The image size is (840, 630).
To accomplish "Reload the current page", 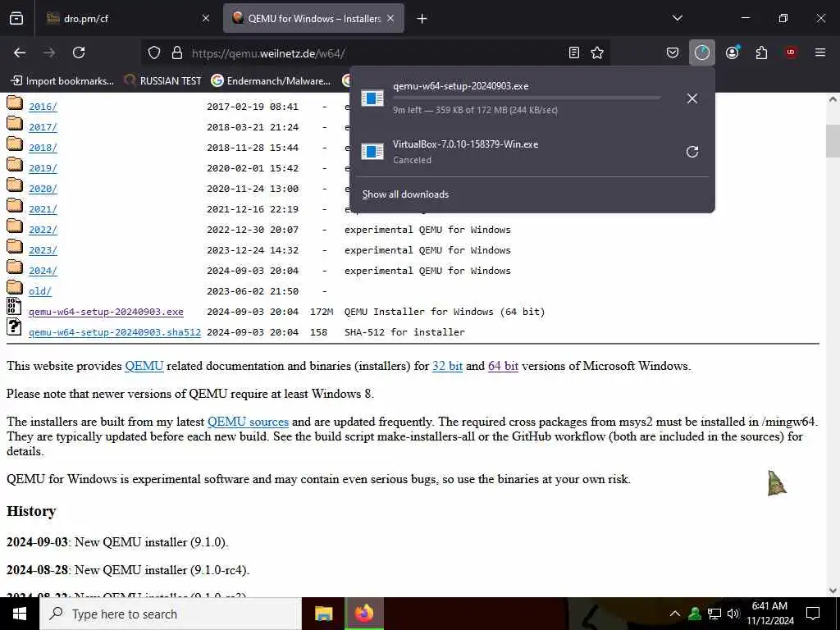I will 79,52.
